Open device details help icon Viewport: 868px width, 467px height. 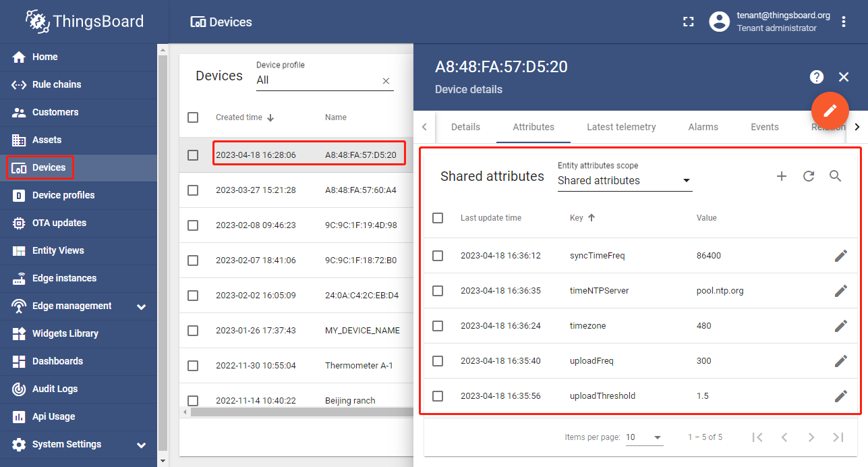click(817, 77)
